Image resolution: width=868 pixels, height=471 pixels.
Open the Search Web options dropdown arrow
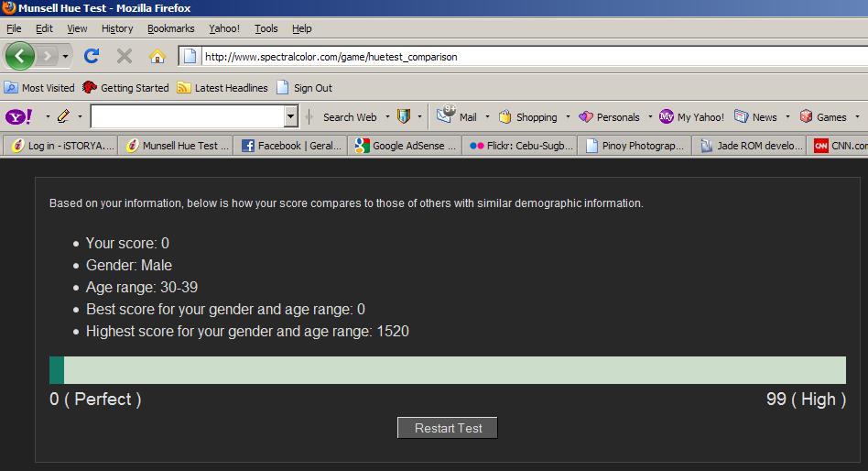387,116
